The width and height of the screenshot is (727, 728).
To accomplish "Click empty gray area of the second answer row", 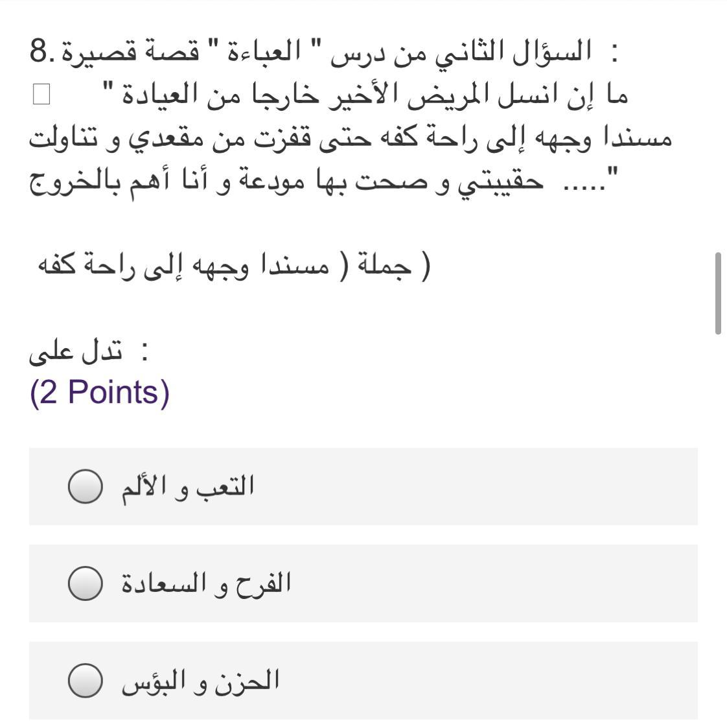I will pyautogui.click(x=486, y=583).
